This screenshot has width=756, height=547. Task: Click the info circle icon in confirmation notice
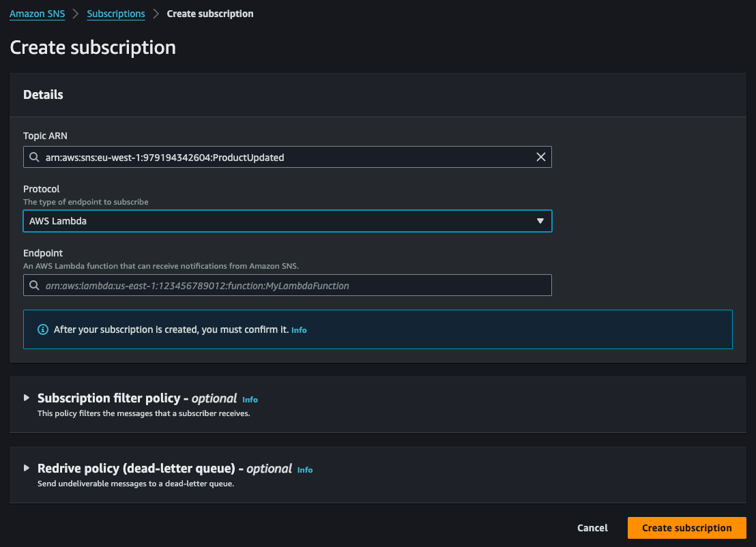pyautogui.click(x=43, y=329)
